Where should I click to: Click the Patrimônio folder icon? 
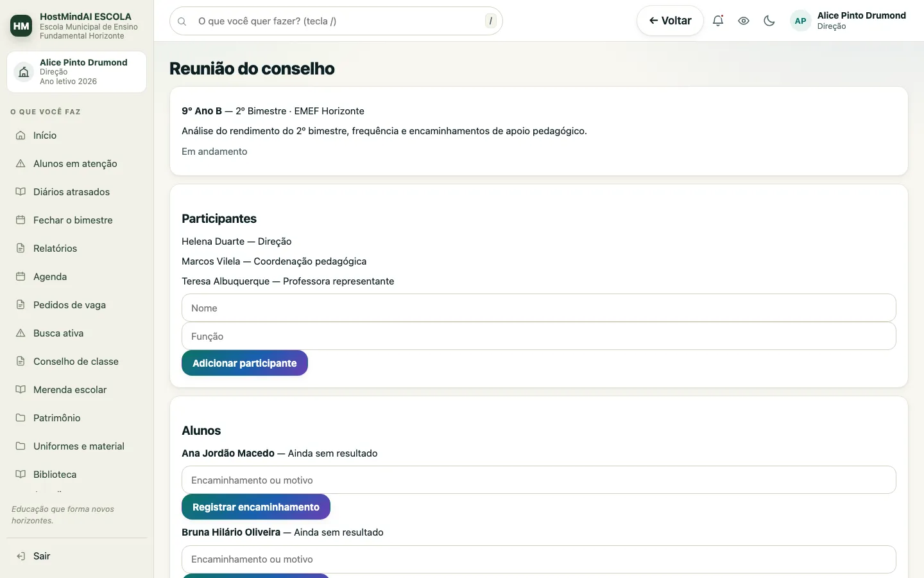point(21,418)
